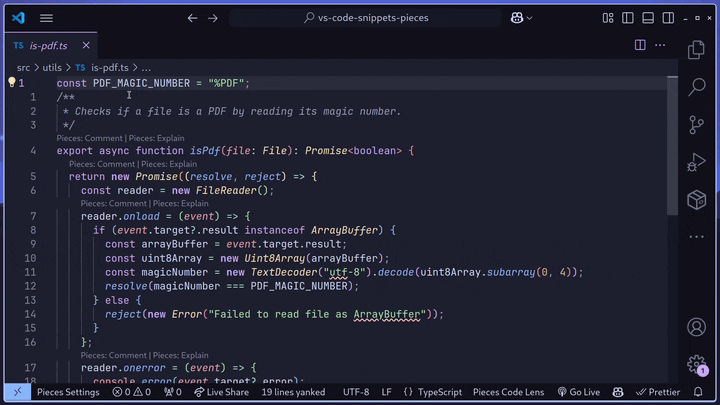Open the Customize Layout icon
Screen dimensions: 720x405
click(x=608, y=18)
